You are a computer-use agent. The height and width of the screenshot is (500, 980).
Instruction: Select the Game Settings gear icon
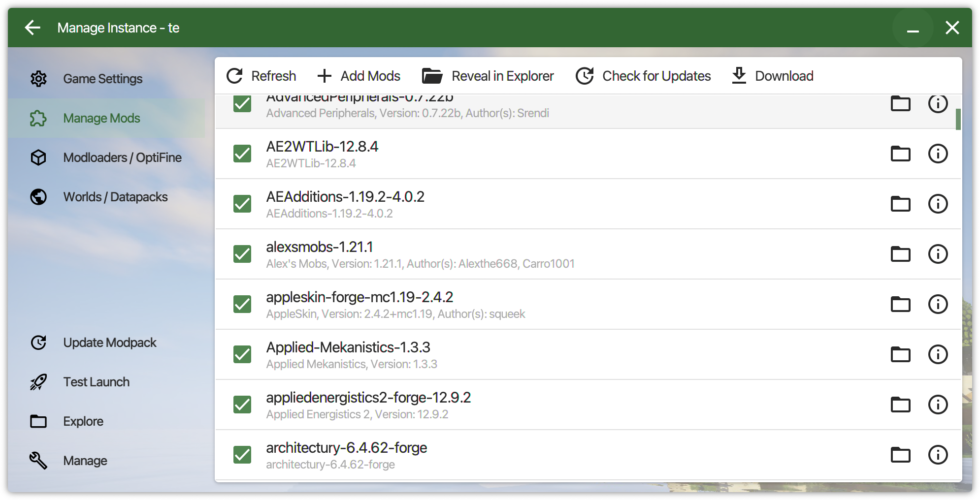pyautogui.click(x=38, y=78)
